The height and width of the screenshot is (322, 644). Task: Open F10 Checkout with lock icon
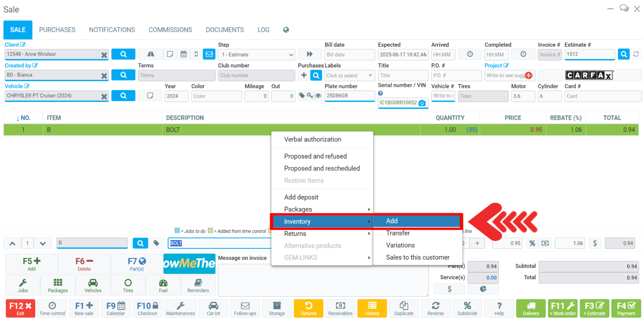click(x=148, y=308)
